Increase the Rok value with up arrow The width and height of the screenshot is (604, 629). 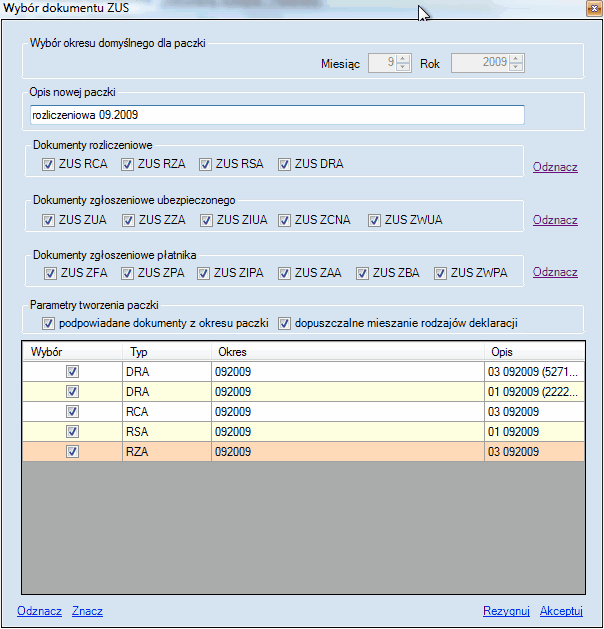coord(516,59)
